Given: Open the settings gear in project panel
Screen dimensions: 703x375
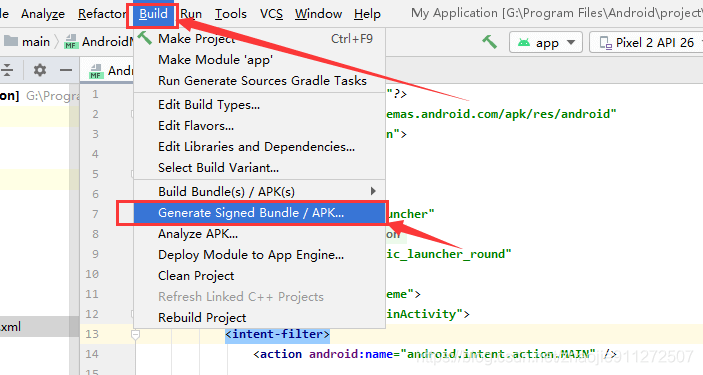Looking at the screenshot, I should pyautogui.click(x=40, y=70).
